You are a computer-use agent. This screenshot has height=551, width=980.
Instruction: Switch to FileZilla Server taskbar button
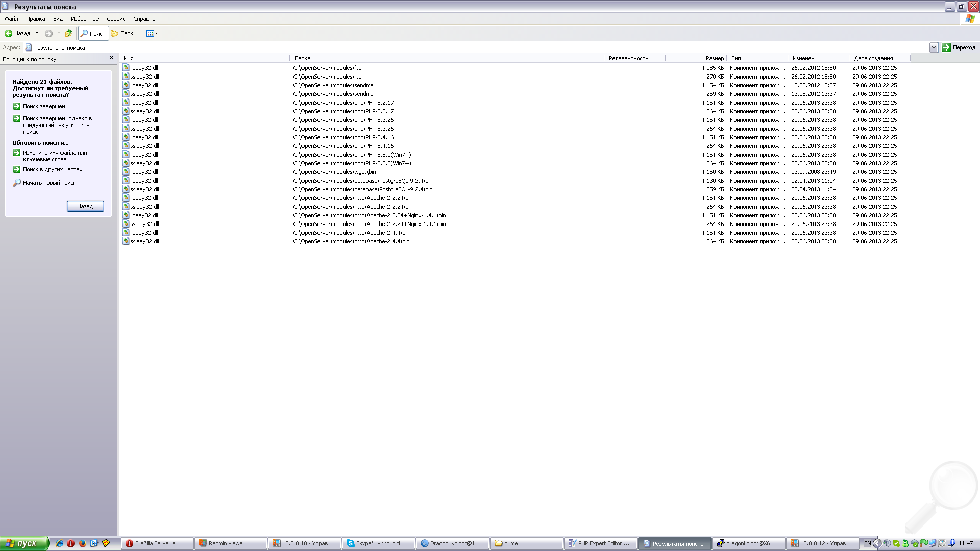158,543
